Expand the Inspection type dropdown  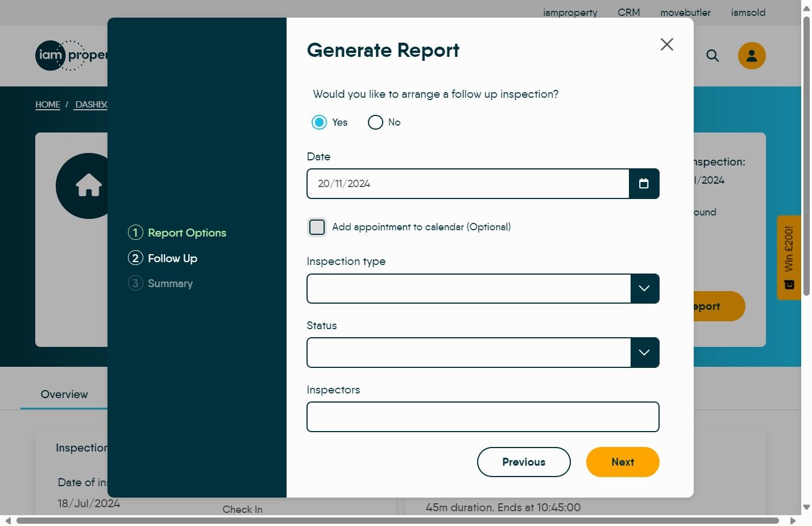(x=644, y=288)
